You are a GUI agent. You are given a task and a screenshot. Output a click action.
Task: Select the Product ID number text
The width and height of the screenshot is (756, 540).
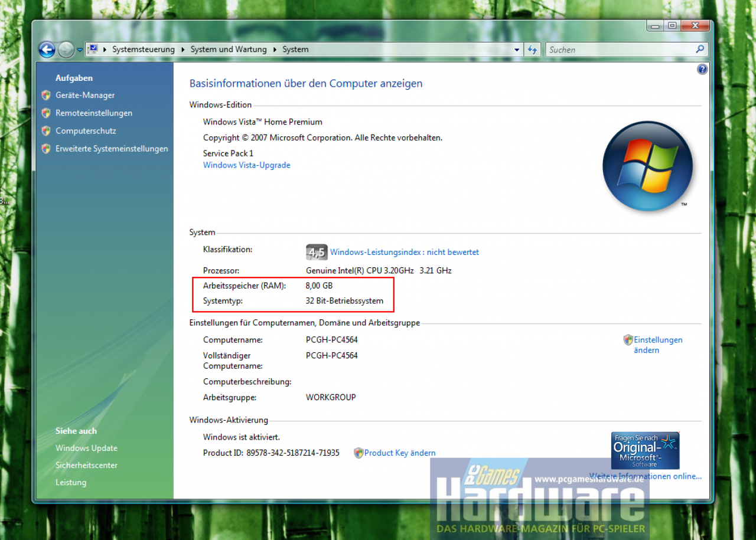tap(293, 453)
